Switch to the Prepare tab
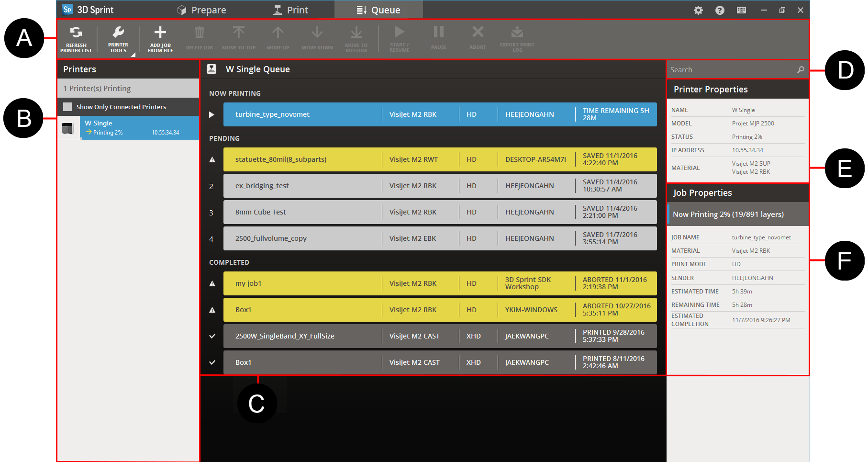Screen dimensions: 868x462 pos(201,10)
